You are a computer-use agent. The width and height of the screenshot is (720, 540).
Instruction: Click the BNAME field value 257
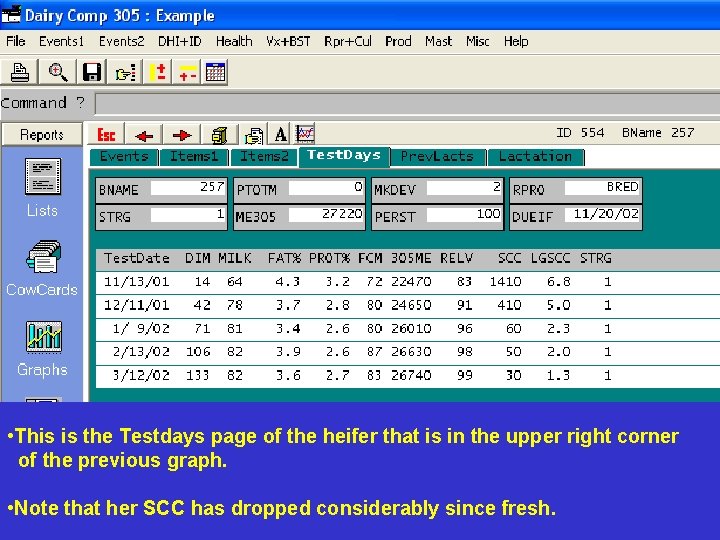click(x=188, y=187)
